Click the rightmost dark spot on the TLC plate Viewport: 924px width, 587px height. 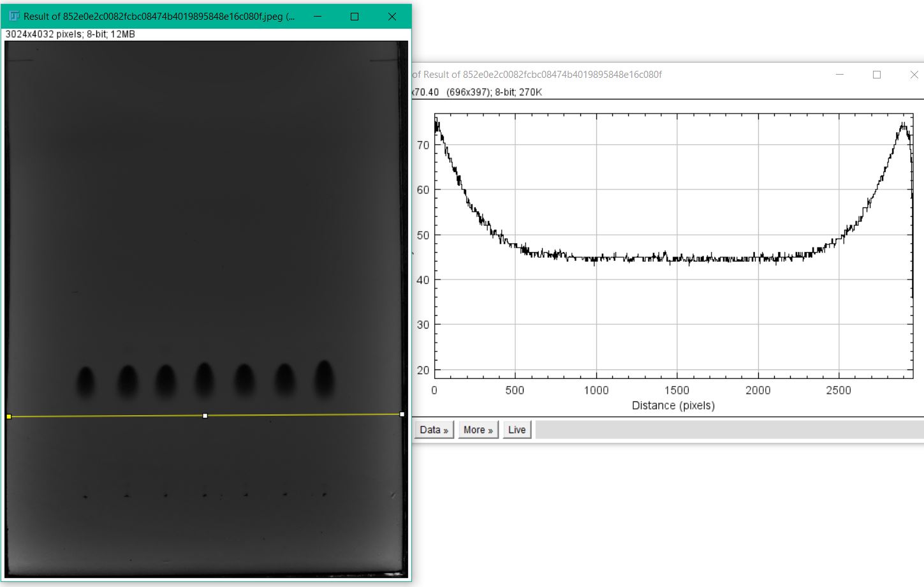[x=324, y=378]
